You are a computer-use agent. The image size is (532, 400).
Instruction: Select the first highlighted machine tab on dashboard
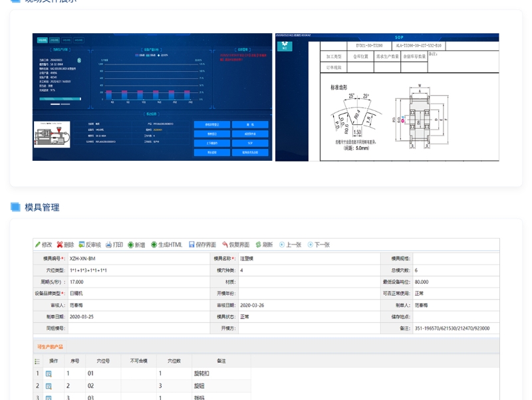coord(42,40)
